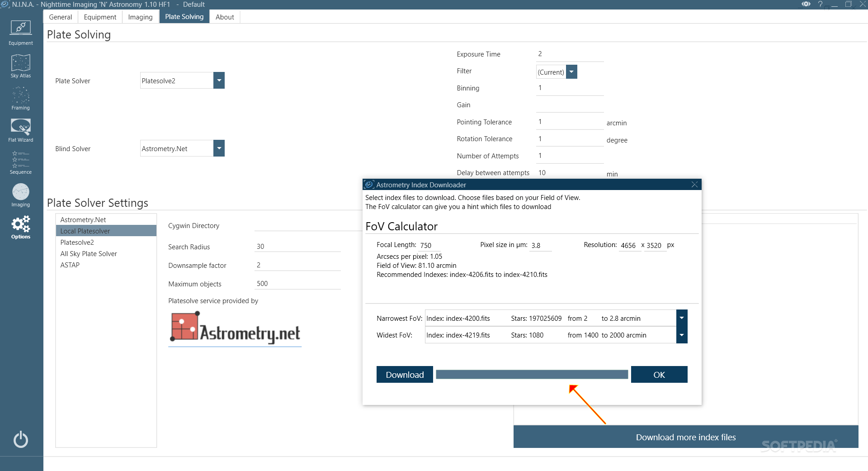Image resolution: width=868 pixels, height=471 pixels.
Task: Click the empty Gain field
Action: click(x=570, y=105)
